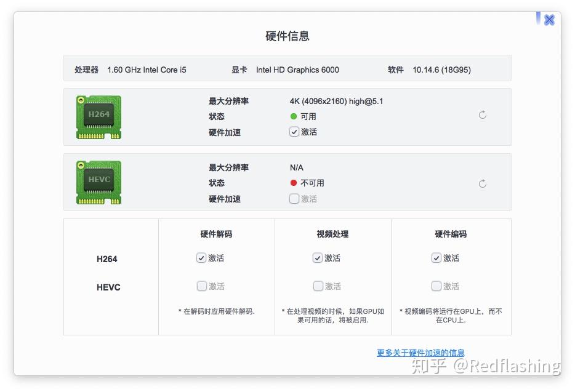Click the green H264 available status dot
Viewport: 575px width, 392px height.
[294, 116]
